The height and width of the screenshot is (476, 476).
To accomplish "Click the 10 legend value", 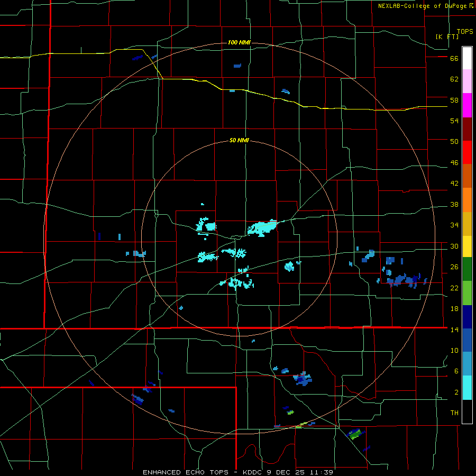I will (454, 350).
